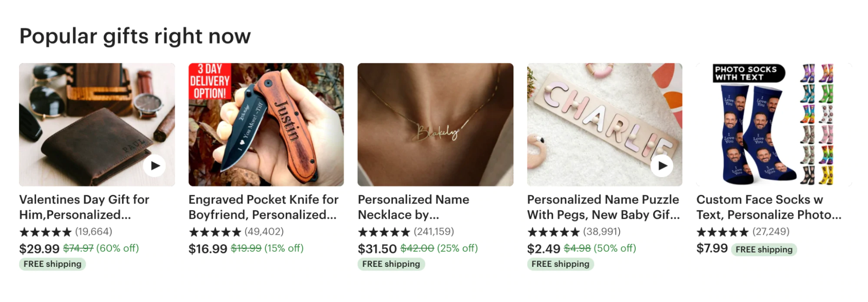Image resolution: width=868 pixels, height=302 pixels.
Task: Click the FREE shipping badge under the wallet
Action: [x=53, y=264]
